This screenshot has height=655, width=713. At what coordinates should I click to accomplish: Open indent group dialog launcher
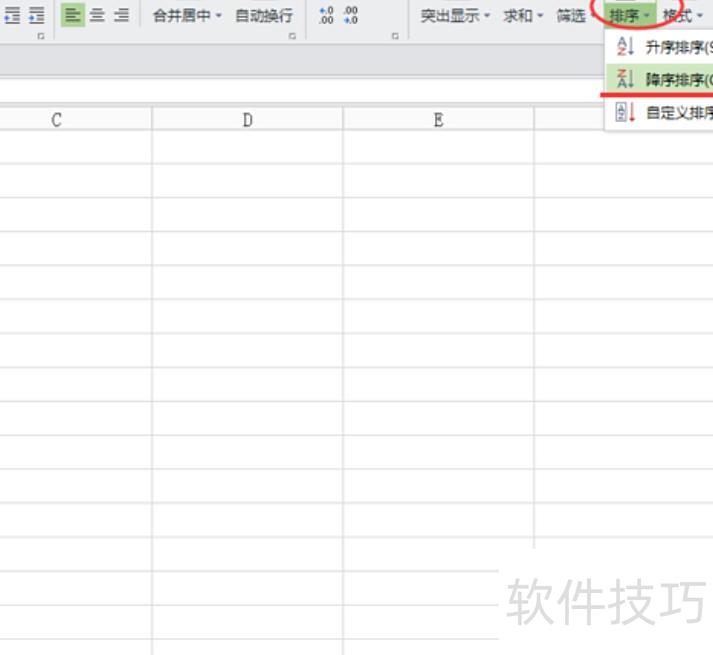pos(41,36)
